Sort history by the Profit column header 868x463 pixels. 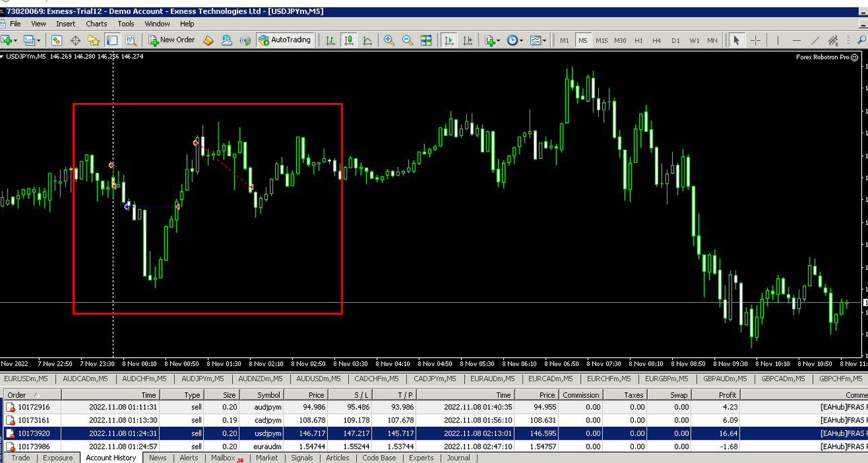point(716,395)
